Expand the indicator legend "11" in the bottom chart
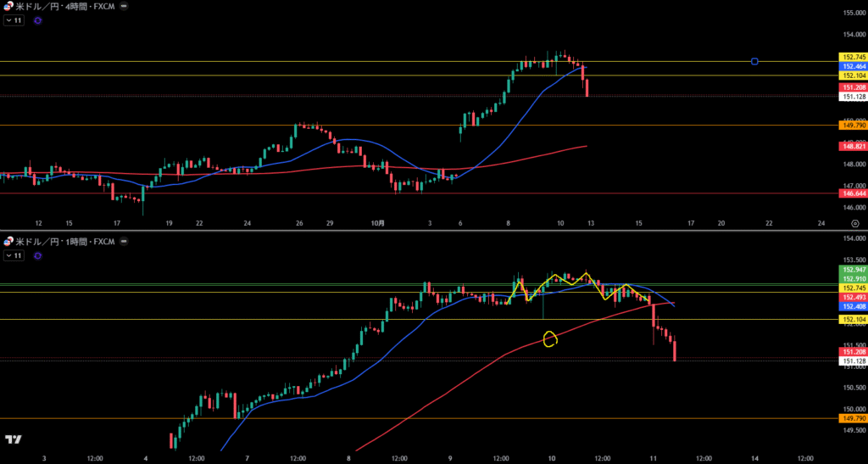Image resolution: width=868 pixels, height=464 pixels. tap(14, 255)
